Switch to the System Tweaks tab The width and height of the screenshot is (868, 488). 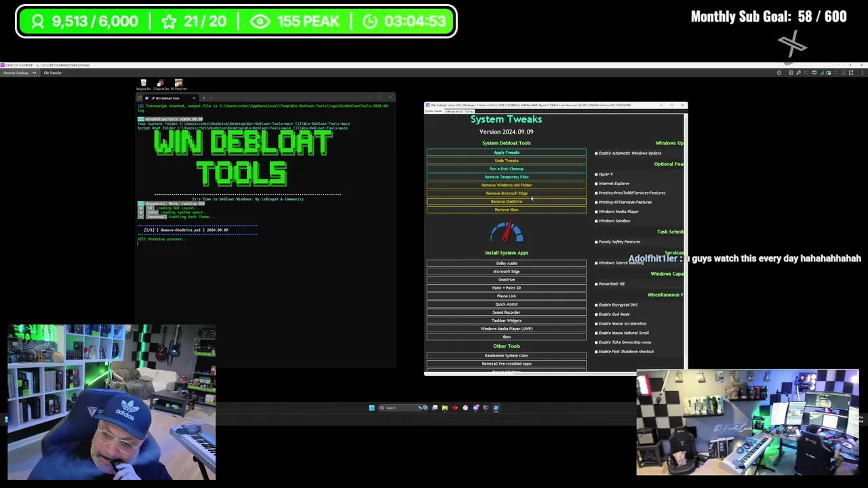[433, 111]
